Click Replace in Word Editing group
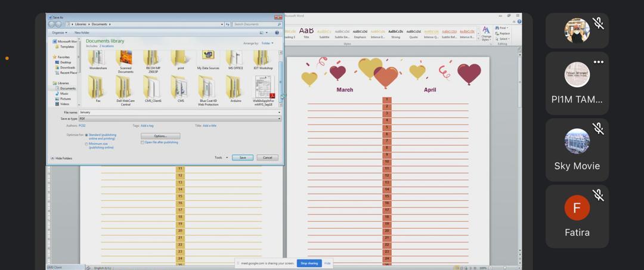 503,33
